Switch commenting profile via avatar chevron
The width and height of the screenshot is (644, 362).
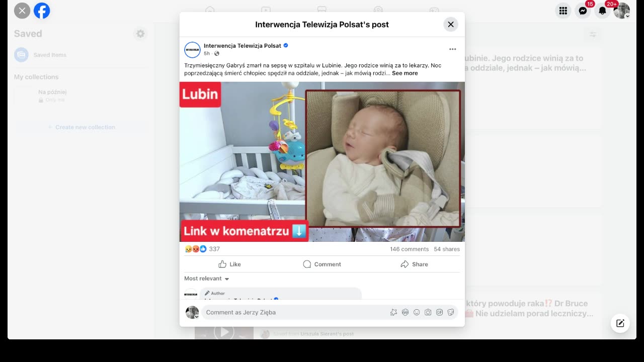click(x=196, y=317)
